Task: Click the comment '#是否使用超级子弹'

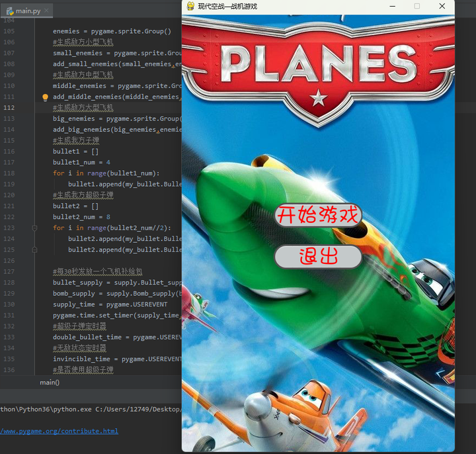Action: click(83, 370)
